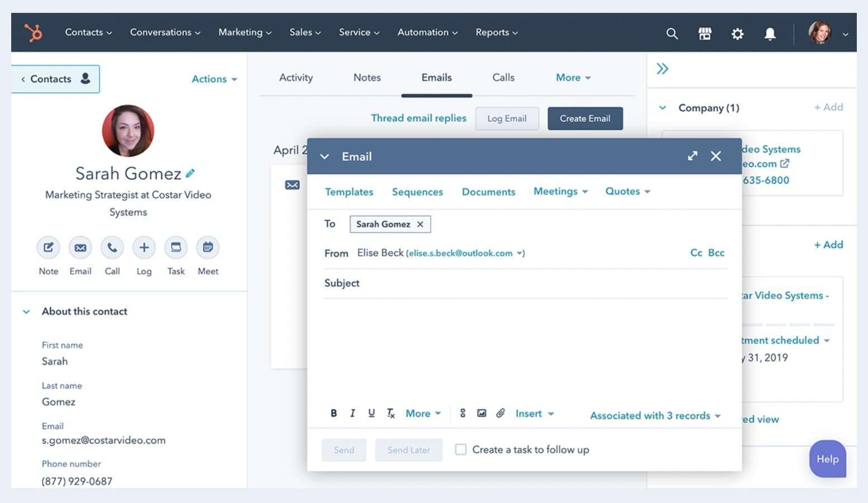Attach a file with the paperclip icon
The height and width of the screenshot is (503, 868).
501,413
